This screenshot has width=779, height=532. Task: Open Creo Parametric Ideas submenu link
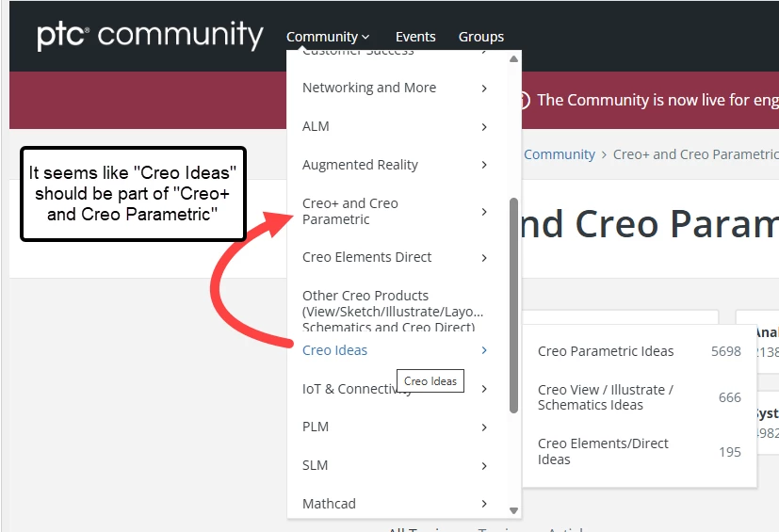[606, 351]
